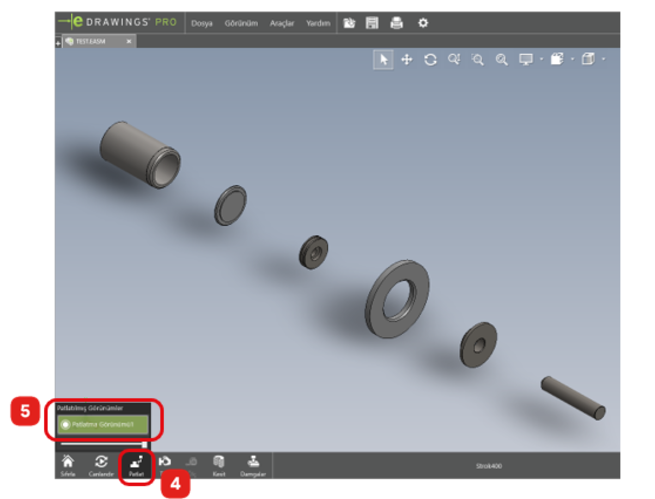Open the Araçlar menu
Screen dimensions: 655x499
pos(282,22)
